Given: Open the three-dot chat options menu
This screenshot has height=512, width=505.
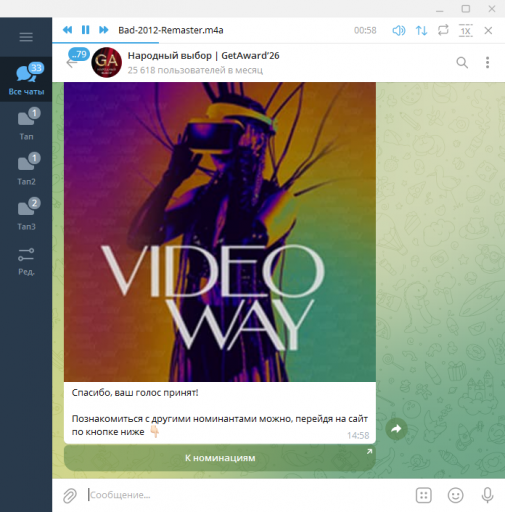Looking at the screenshot, I should pos(487,62).
